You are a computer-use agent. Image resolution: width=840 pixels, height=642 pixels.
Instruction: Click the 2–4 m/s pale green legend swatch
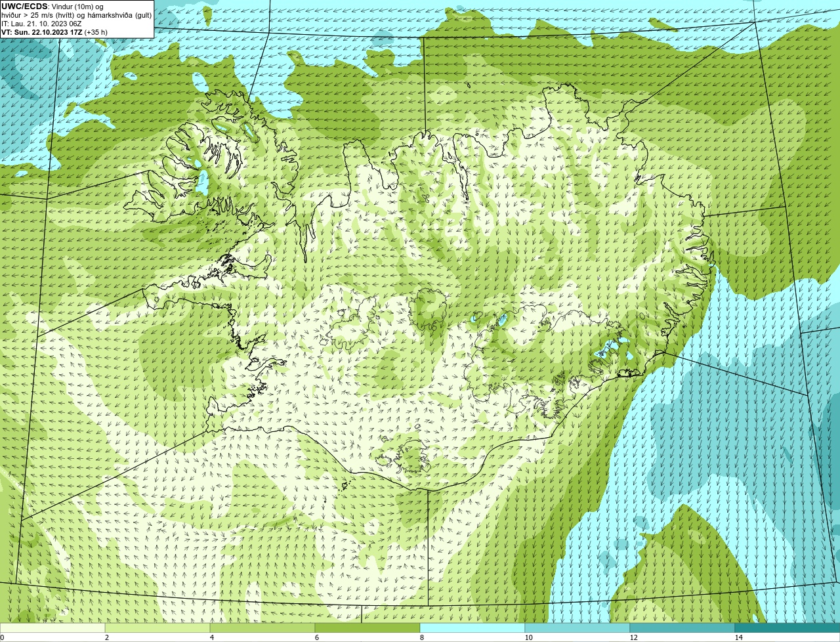[x=157, y=628]
